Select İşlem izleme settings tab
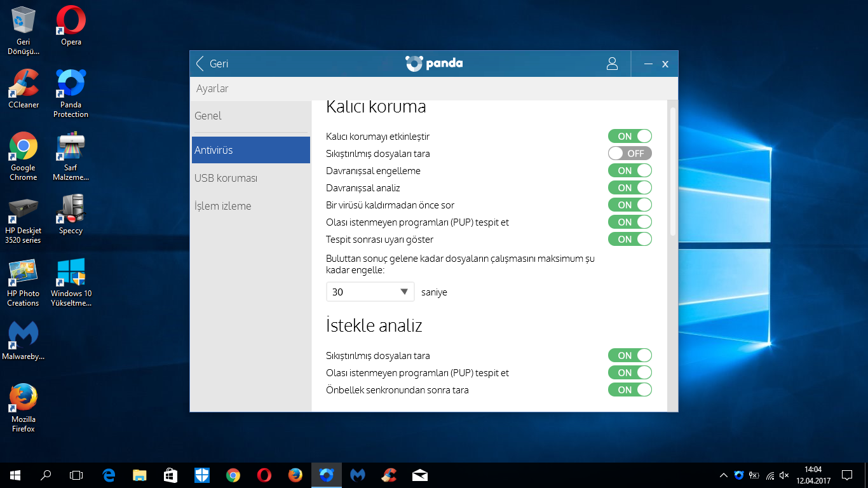 [251, 206]
